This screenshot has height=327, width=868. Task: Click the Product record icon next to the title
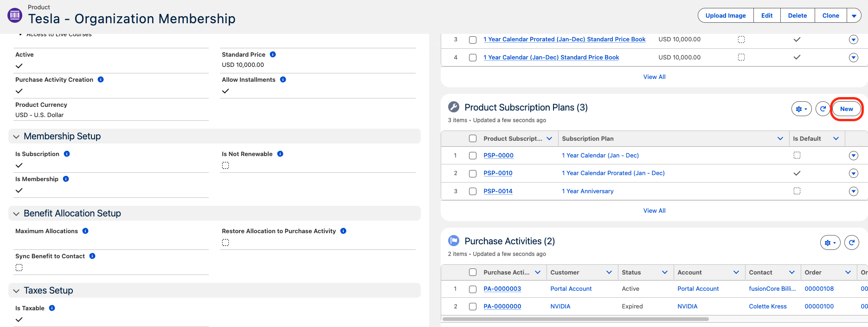[x=15, y=15]
